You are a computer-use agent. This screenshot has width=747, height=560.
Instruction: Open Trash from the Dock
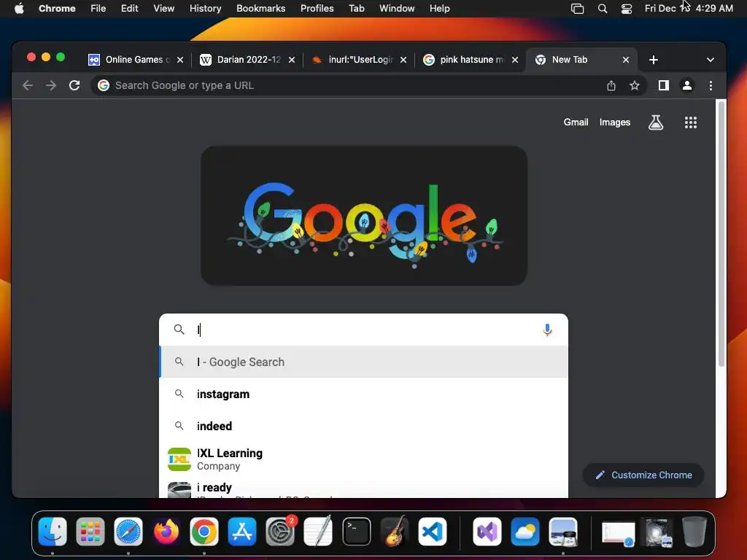694,531
